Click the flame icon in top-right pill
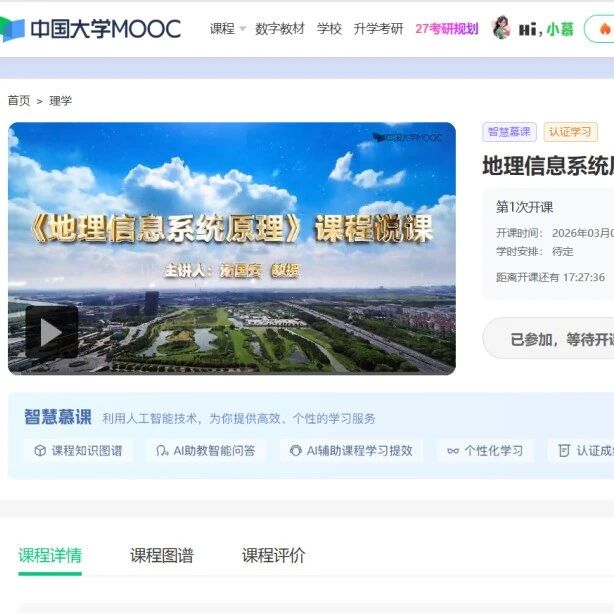The height and width of the screenshot is (615, 614). (x=605, y=29)
